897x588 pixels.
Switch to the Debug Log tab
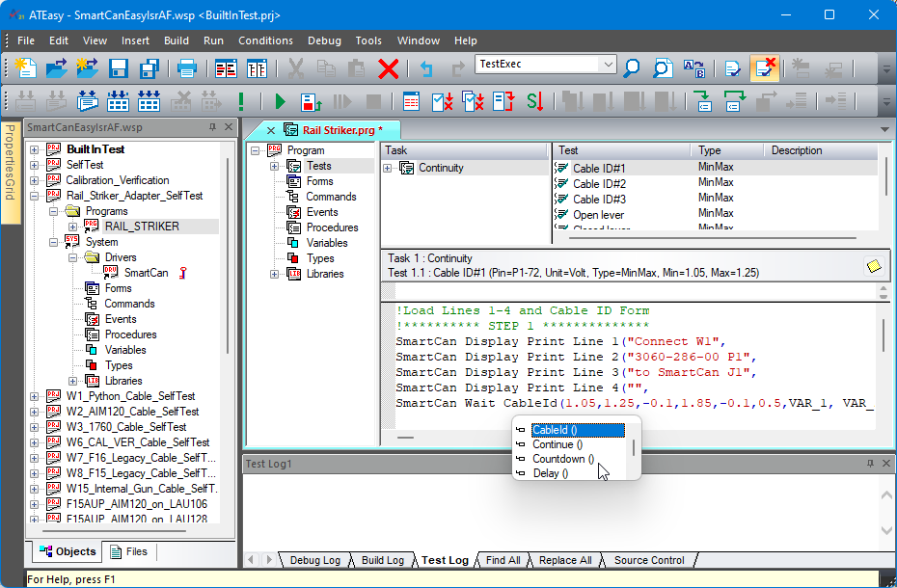315,561
